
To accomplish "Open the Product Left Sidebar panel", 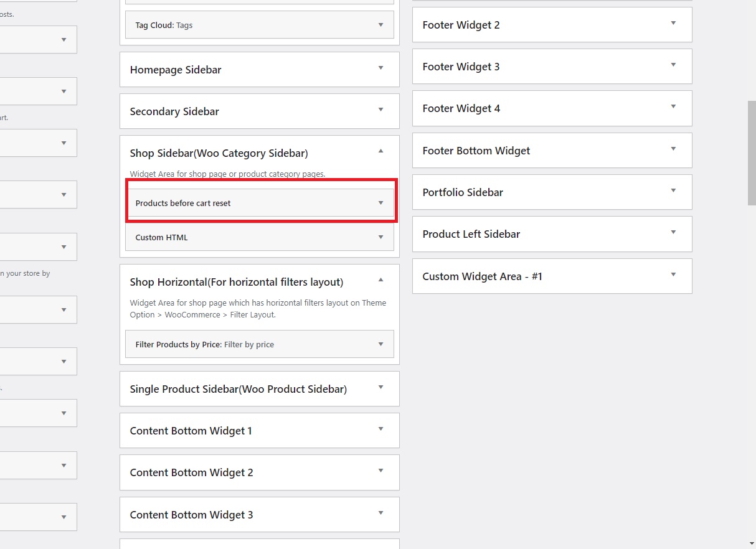I will (x=552, y=234).
